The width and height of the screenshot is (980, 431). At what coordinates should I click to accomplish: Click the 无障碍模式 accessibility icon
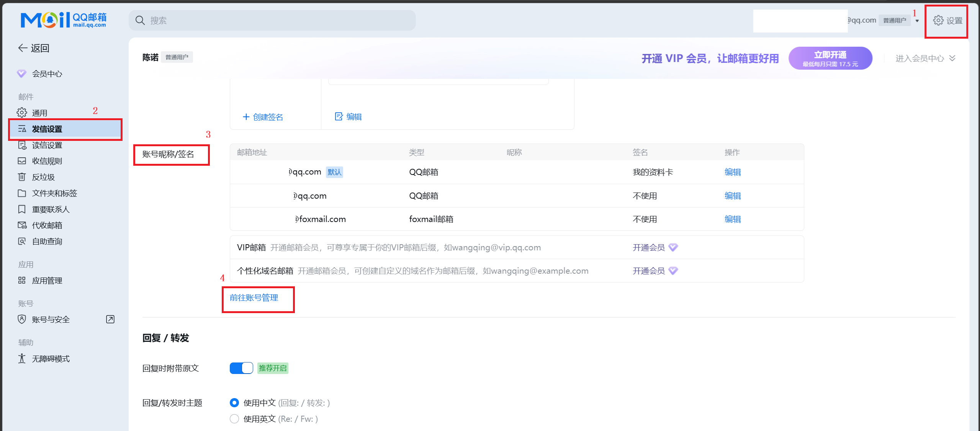click(22, 358)
